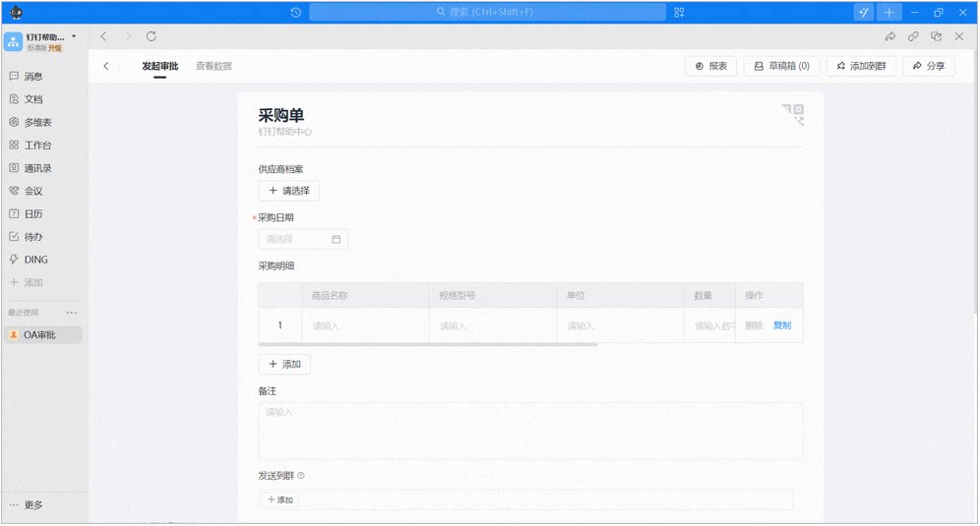This screenshot has width=980, height=526.
Task: Refresh the page
Action: tap(152, 36)
